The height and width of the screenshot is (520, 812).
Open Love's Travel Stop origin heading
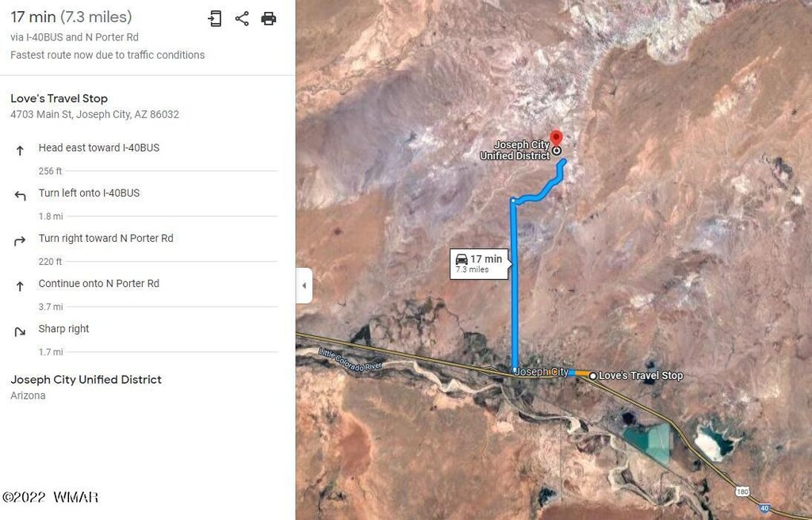coord(59,98)
